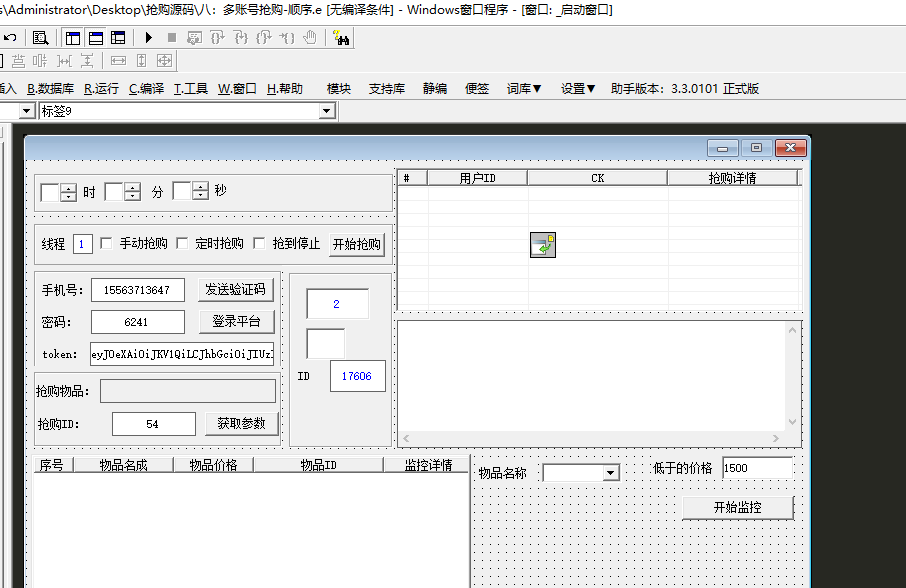906x588 pixels.
Task: Open the binoculars help search icon
Action: 341,38
